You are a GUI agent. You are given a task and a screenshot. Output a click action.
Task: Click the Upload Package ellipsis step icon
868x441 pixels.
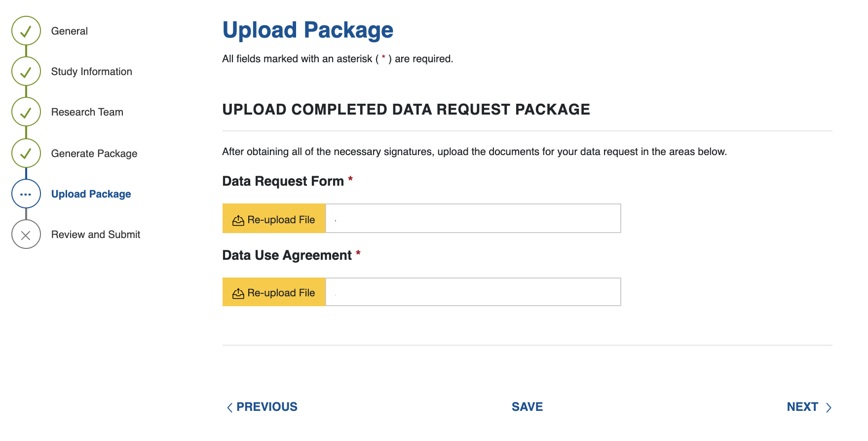tap(26, 194)
